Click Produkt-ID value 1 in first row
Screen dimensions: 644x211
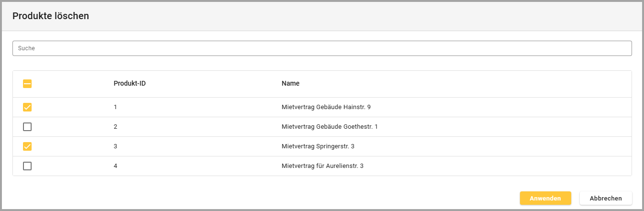(115, 107)
